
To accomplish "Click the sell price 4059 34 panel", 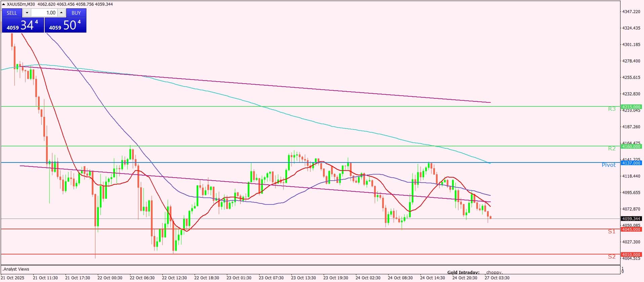I will [x=23, y=25].
